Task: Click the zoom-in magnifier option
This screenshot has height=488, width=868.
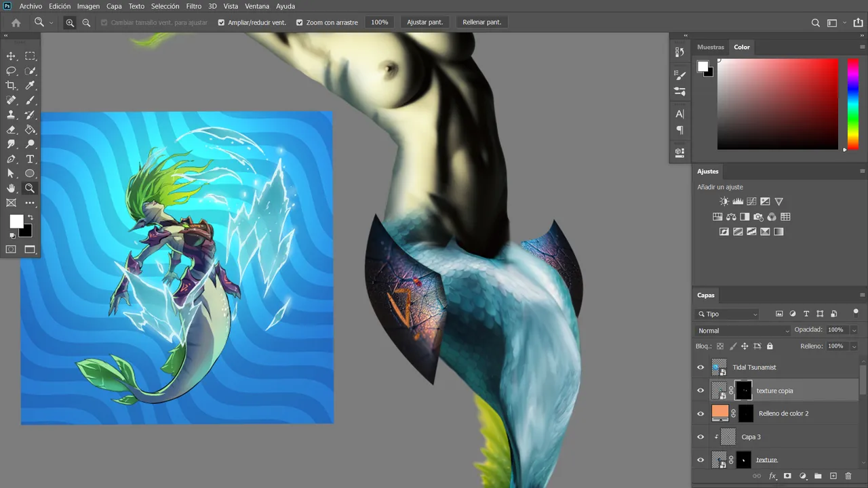Action: (x=70, y=22)
